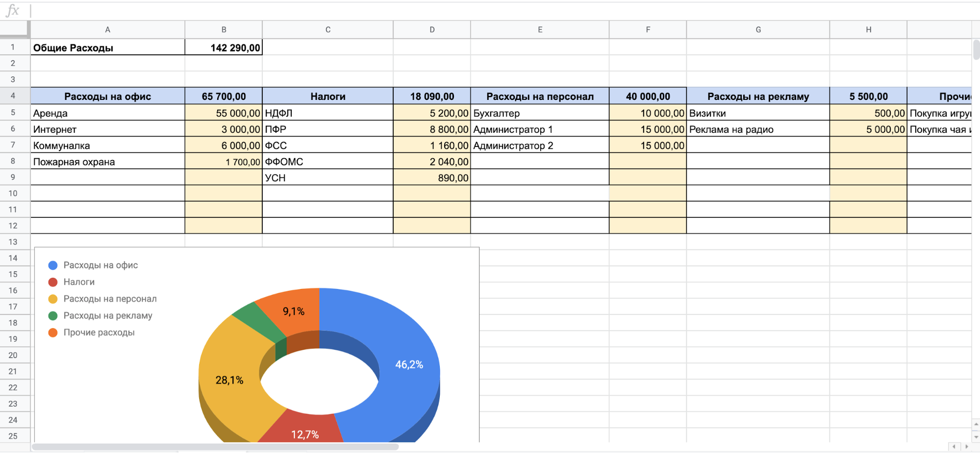Screen dimensions: 980x453
Task: Click the fx formula bar icon
Action: tap(12, 10)
